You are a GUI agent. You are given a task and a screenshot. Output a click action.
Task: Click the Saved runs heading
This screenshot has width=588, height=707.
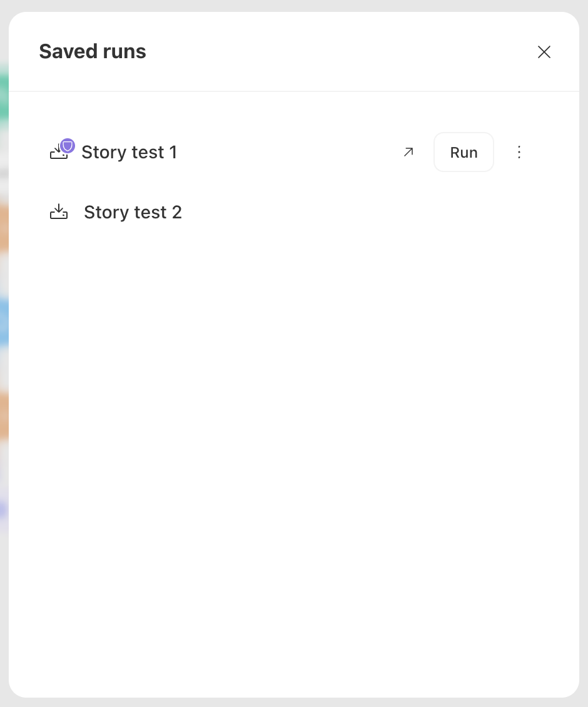coord(93,51)
